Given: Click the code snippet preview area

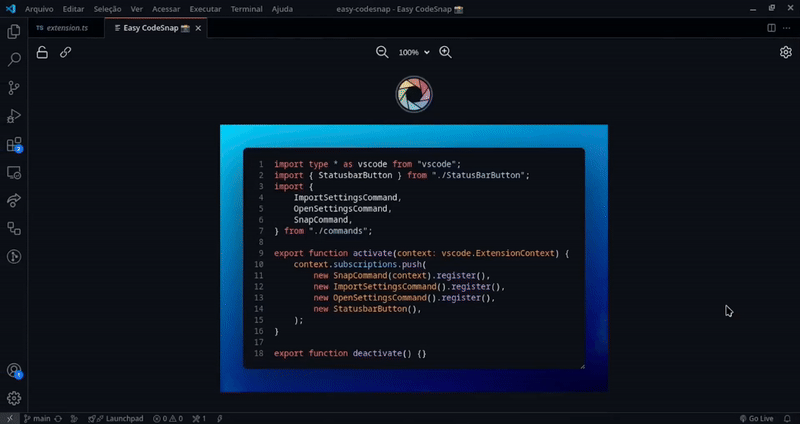Looking at the screenshot, I should [414, 258].
